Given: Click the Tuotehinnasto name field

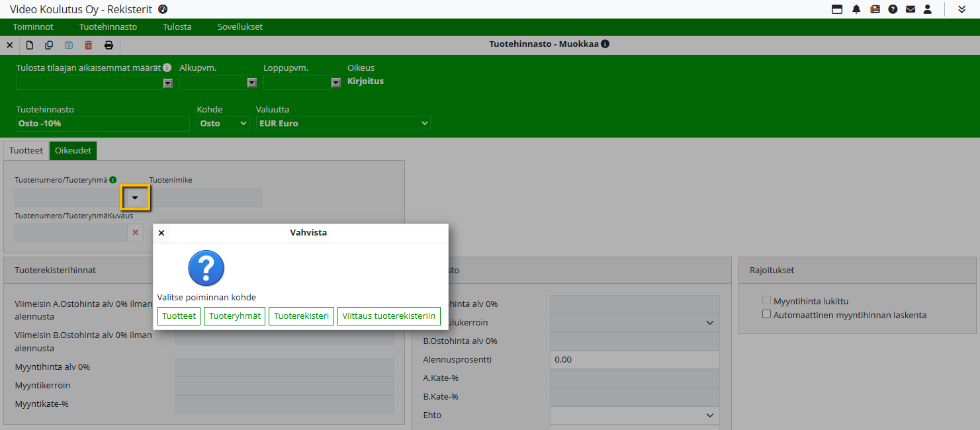Looking at the screenshot, I should pos(103,124).
